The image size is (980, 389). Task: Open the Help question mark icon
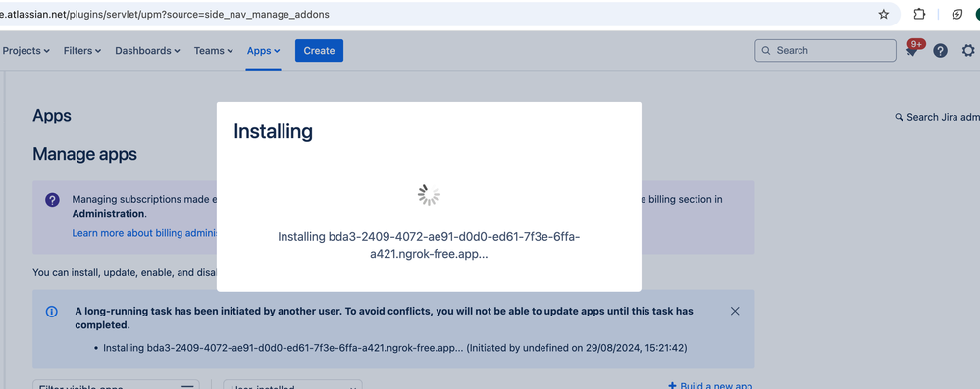[940, 51]
